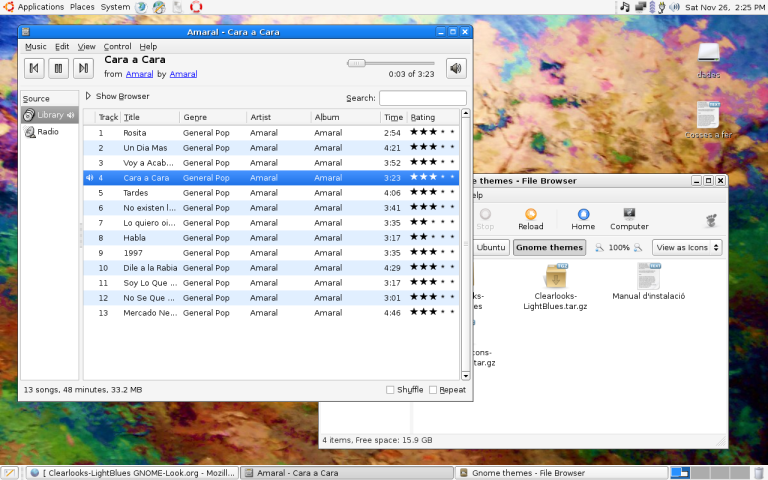Sort by Title column header

pyautogui.click(x=150, y=117)
